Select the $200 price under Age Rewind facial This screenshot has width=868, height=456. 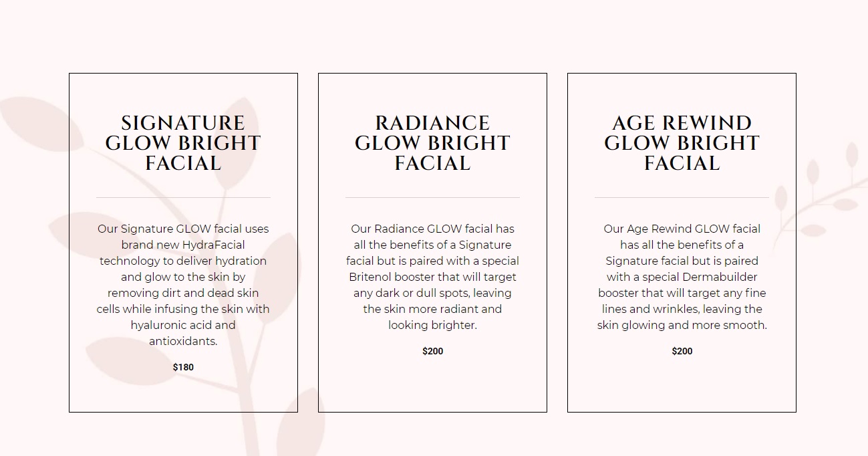[x=682, y=351]
